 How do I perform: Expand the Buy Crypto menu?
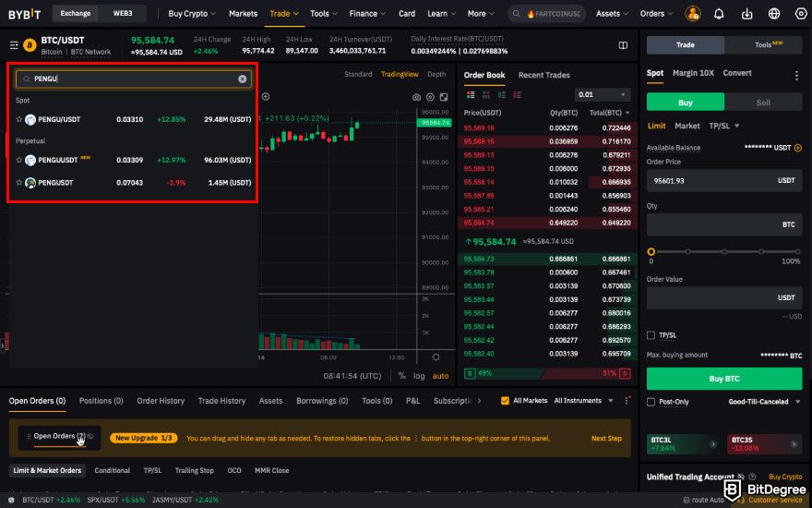pos(192,14)
